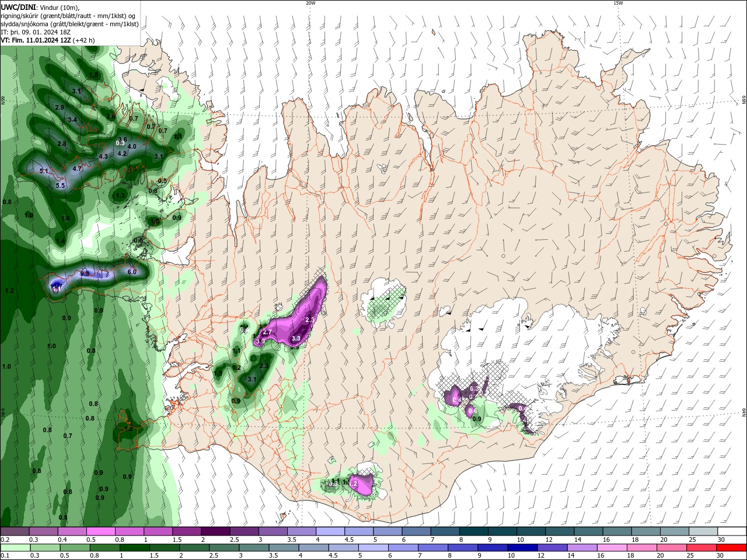Click the white '0.3' value in the Westfjords

pos(120,142)
